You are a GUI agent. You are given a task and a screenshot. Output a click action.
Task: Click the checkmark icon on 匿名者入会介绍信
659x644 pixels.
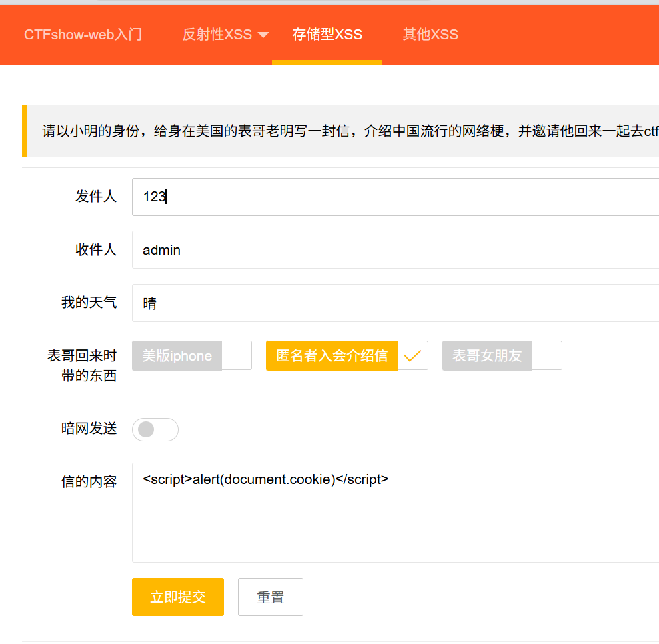(x=413, y=356)
